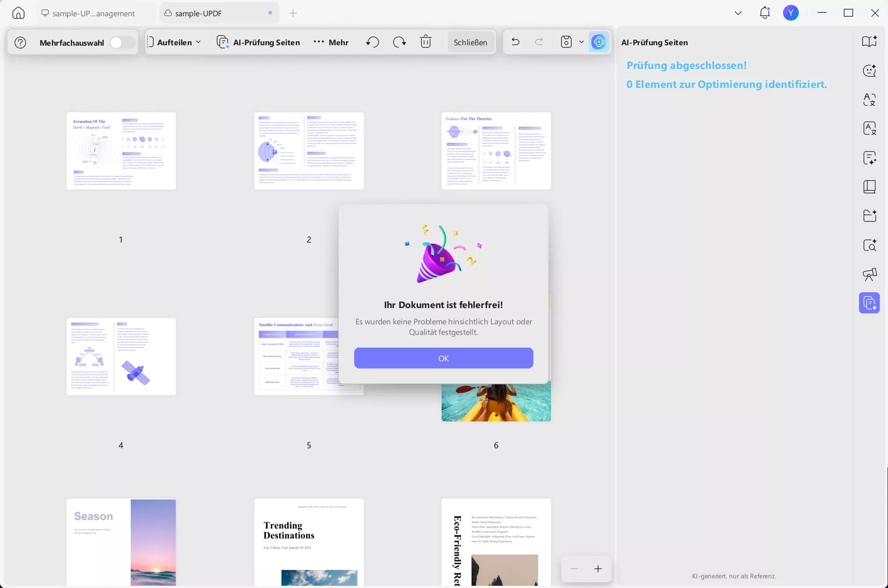This screenshot has height=588, width=888.
Task: Rotate pages clockwise
Action: tap(399, 42)
